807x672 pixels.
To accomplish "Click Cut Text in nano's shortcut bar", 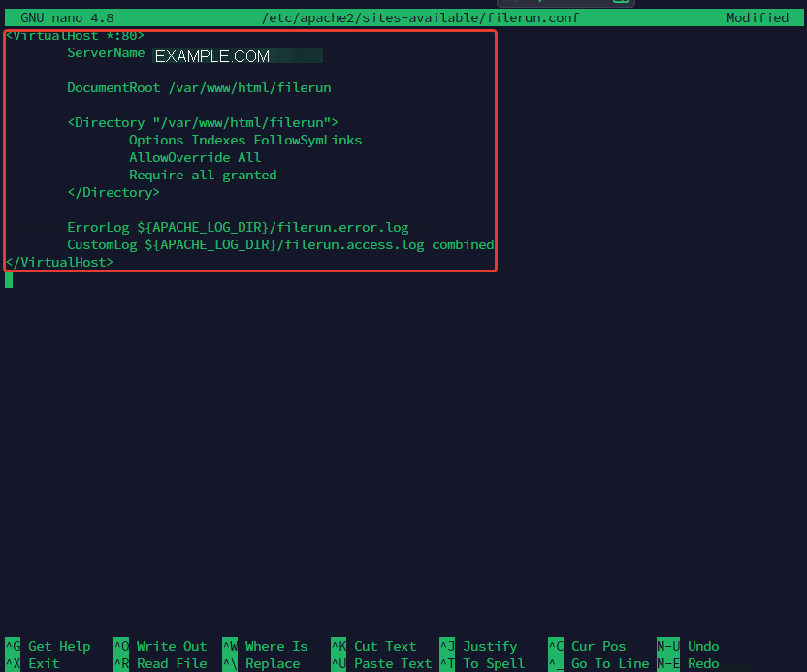I will point(384,646).
